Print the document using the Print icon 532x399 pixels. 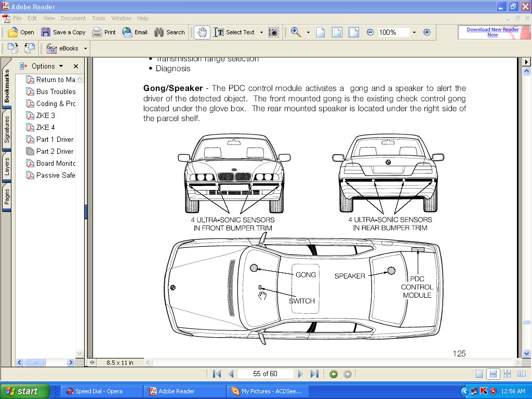[x=97, y=32]
